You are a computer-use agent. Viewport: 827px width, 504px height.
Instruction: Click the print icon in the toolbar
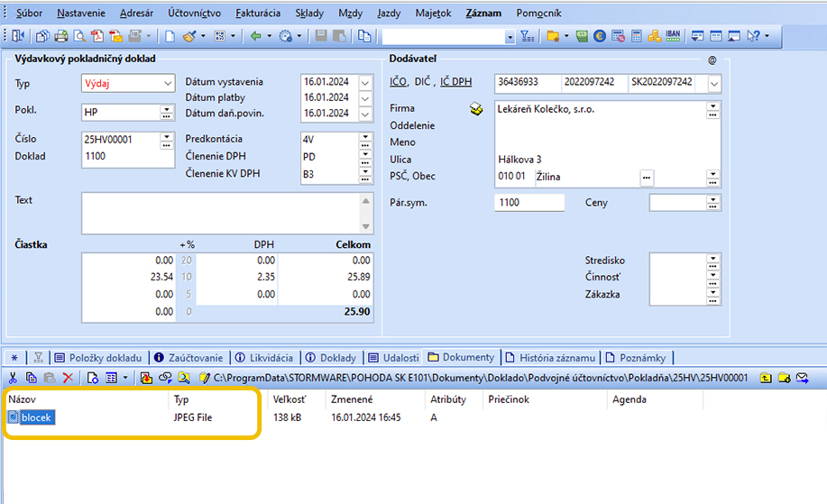(61, 36)
